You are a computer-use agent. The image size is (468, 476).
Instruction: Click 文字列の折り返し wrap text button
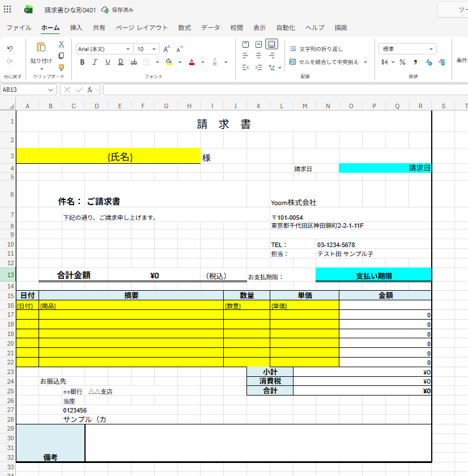tap(316, 49)
